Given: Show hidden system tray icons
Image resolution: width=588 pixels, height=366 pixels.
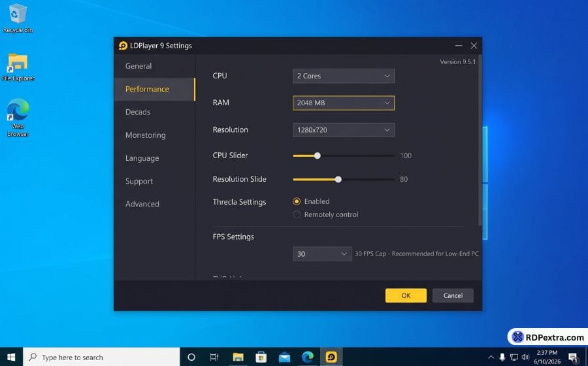Looking at the screenshot, I should (x=491, y=357).
